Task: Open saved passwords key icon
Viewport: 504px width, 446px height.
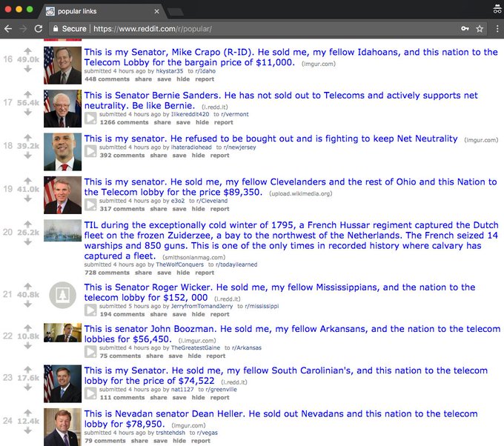Action: (465, 29)
